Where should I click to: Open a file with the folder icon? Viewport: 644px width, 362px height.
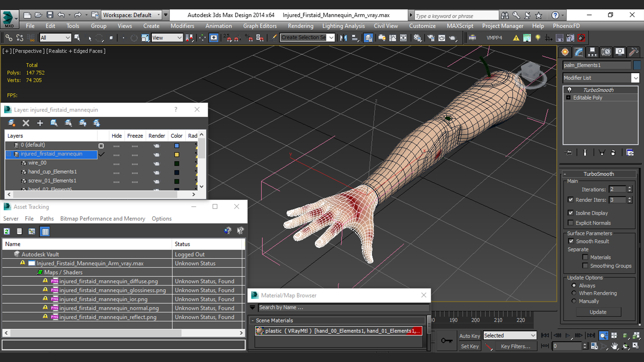39,15
